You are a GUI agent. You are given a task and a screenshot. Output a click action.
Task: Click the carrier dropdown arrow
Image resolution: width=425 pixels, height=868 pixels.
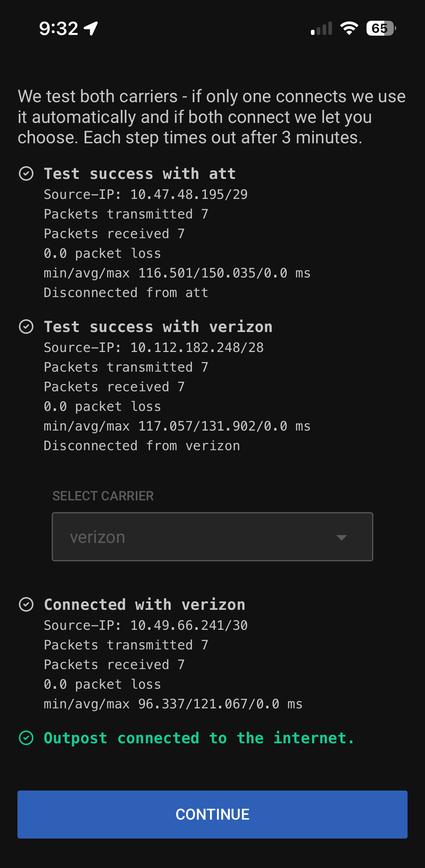pyautogui.click(x=341, y=537)
